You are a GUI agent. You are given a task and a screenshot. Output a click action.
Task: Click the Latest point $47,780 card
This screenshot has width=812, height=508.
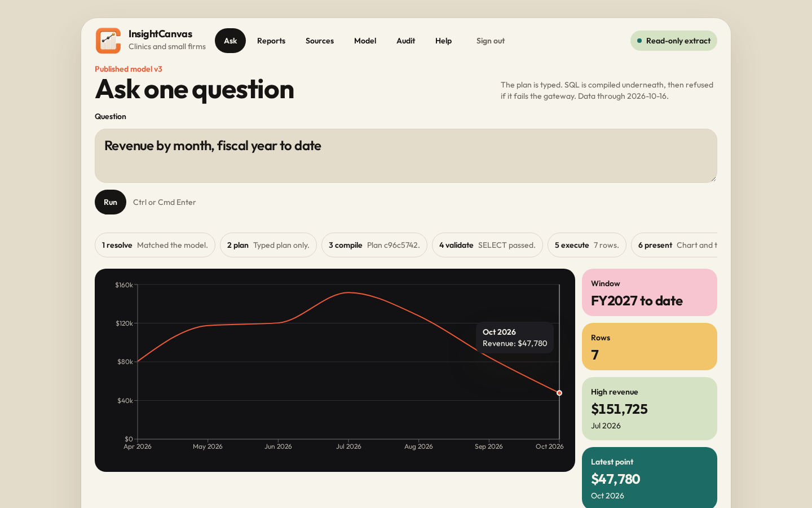650,478
